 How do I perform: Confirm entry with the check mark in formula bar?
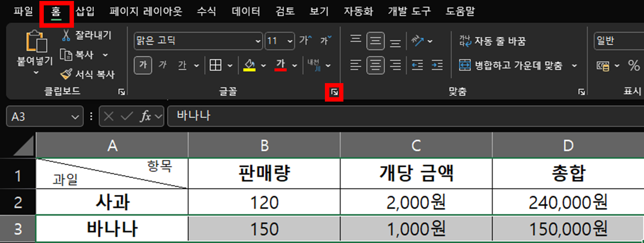pos(126,117)
